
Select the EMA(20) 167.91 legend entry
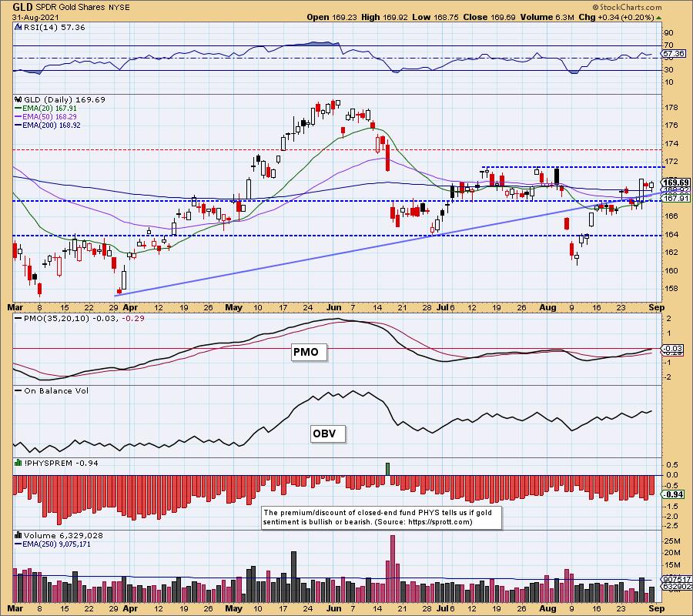[x=45, y=109]
